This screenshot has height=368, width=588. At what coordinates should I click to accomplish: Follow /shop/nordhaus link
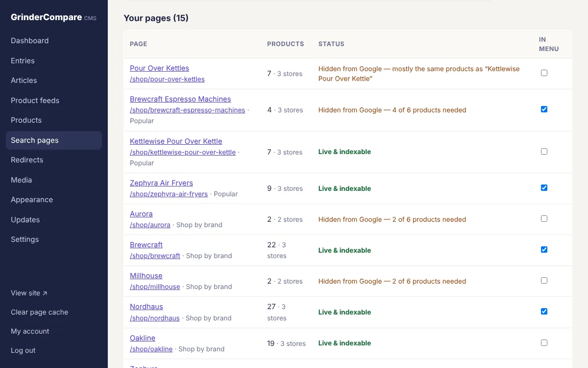(x=155, y=318)
